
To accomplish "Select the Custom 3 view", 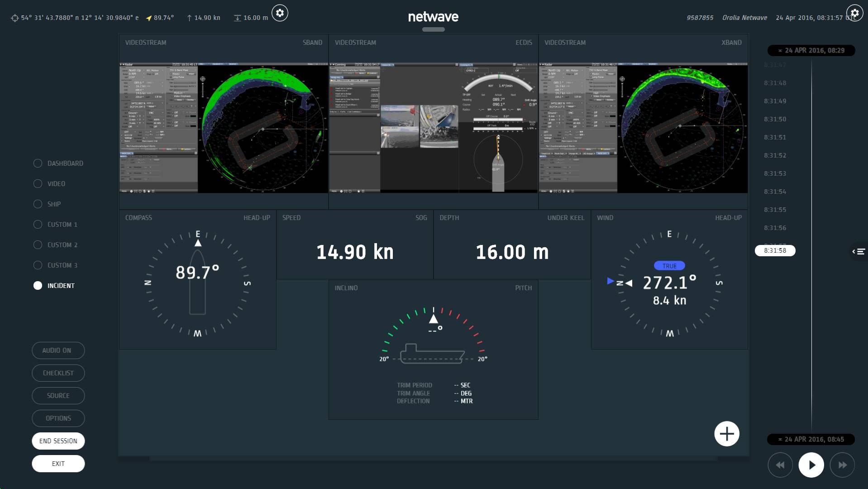I will [x=56, y=265].
